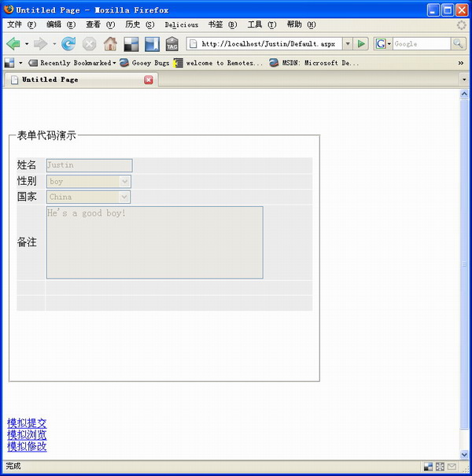This screenshot has height=476, width=472.
Task: Click the TAG bookmark icon
Action: pos(172,44)
